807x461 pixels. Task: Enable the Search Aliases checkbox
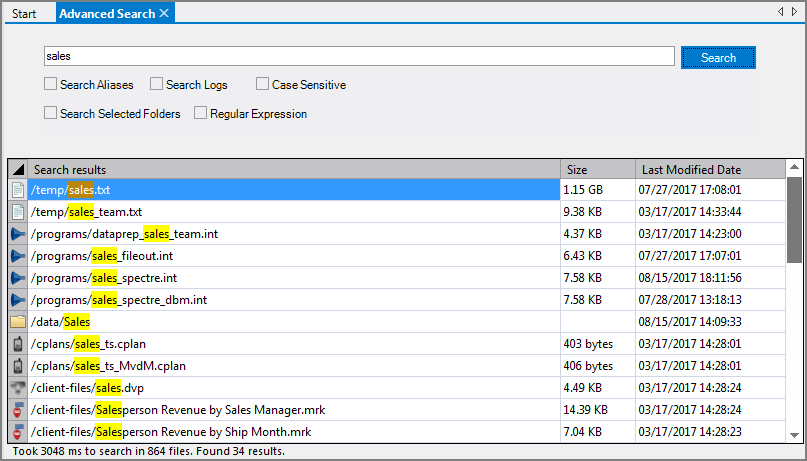pos(50,86)
